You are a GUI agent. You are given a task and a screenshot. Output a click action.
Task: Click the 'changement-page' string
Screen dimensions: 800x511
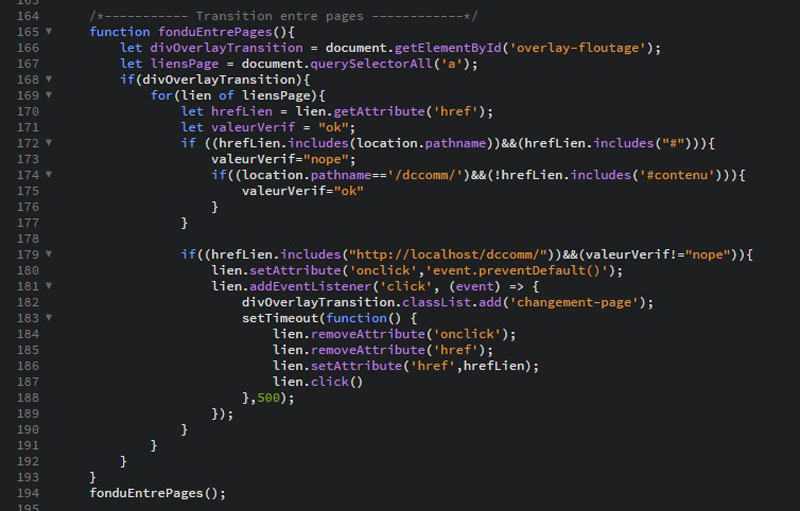click(x=574, y=302)
